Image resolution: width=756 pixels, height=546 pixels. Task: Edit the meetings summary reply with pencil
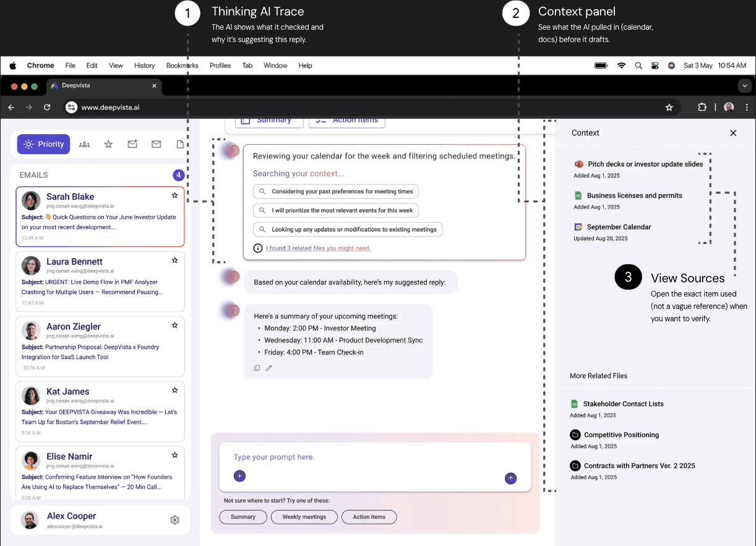click(x=269, y=368)
